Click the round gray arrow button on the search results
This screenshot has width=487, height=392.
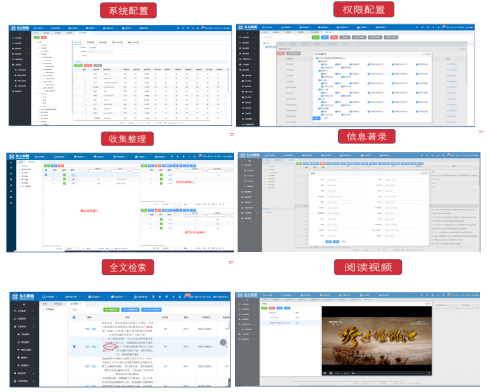(223, 342)
